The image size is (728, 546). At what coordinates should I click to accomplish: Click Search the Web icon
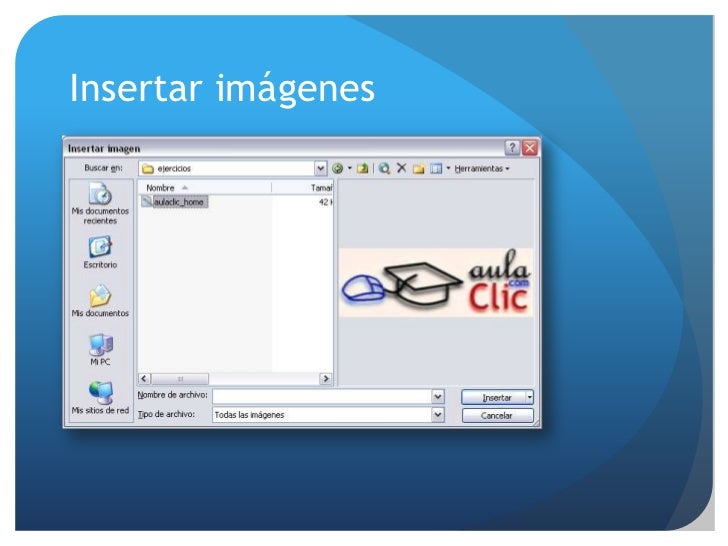pyautogui.click(x=384, y=169)
